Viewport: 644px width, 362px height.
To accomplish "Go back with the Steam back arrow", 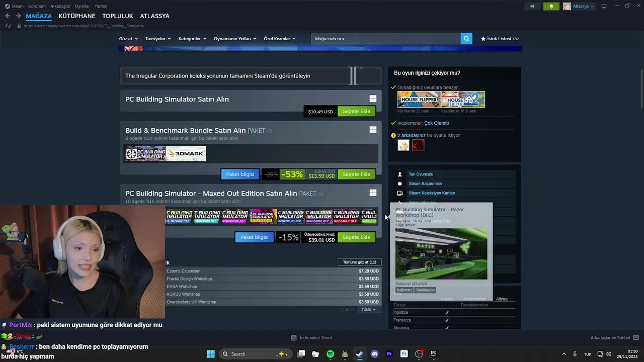I will [8, 16].
